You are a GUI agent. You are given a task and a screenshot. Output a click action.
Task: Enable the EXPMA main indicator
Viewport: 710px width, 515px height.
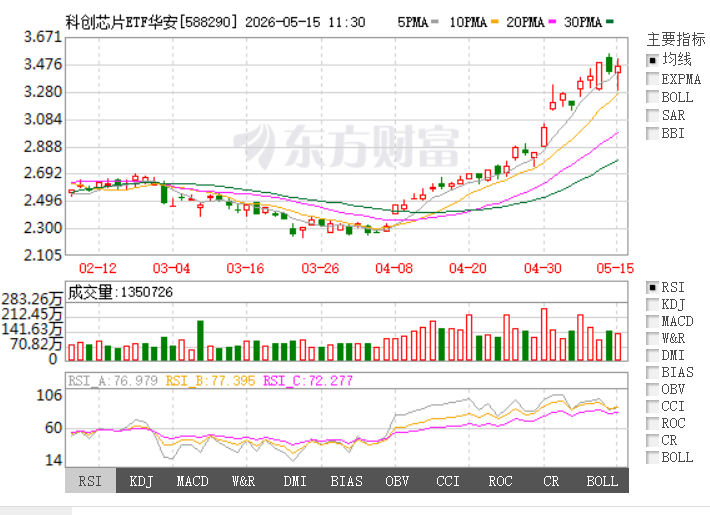(x=652, y=79)
